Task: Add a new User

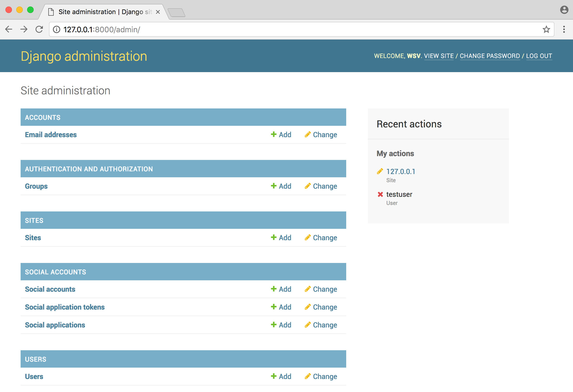Action: [281, 377]
